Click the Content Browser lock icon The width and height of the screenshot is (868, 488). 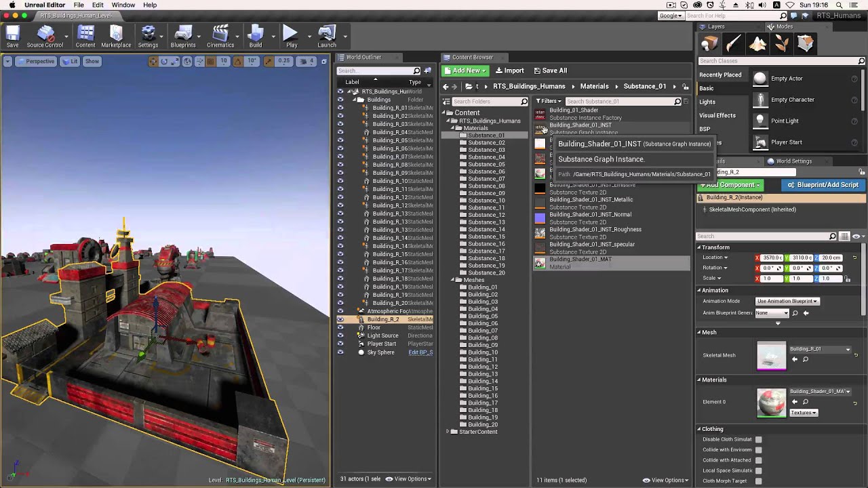coord(686,87)
